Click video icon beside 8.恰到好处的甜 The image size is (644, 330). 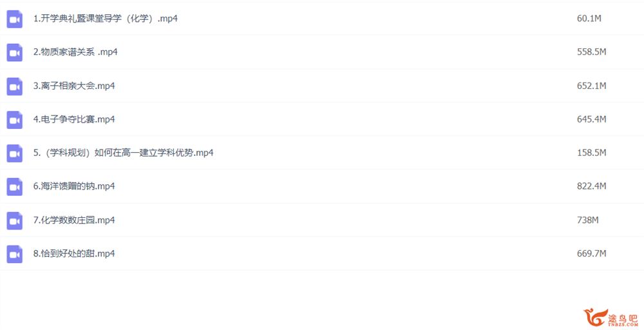[x=14, y=254]
